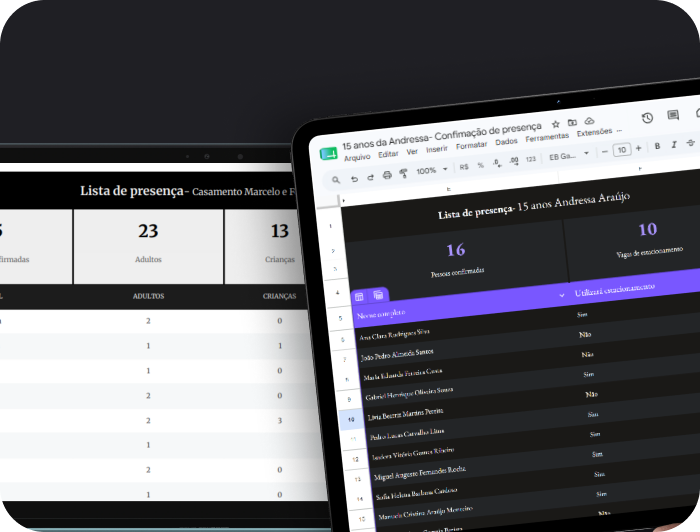
Task: Click the 16 Pessoas confirmadas counter
Action: click(457, 260)
